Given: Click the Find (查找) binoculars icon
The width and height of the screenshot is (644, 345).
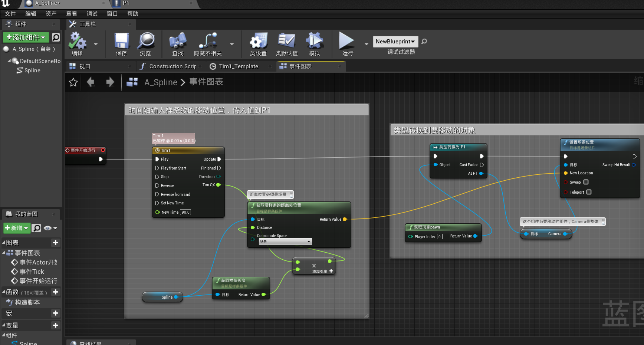Looking at the screenshot, I should 178,40.
